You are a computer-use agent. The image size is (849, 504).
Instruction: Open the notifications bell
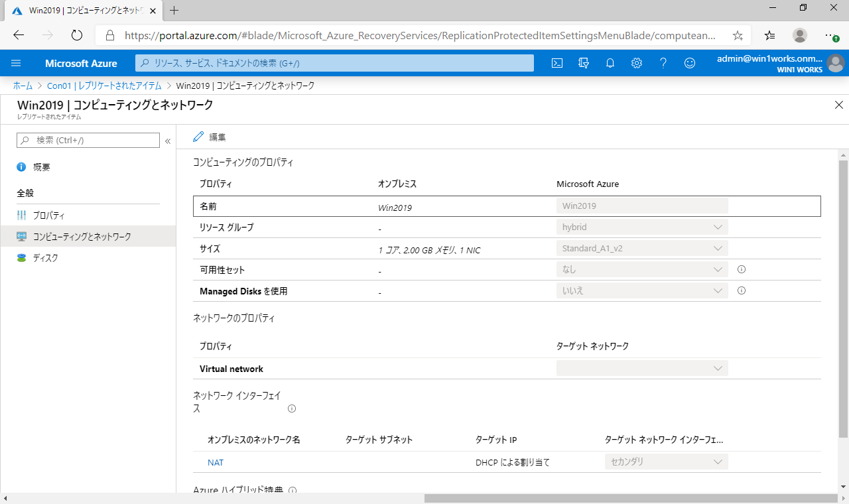(x=610, y=63)
